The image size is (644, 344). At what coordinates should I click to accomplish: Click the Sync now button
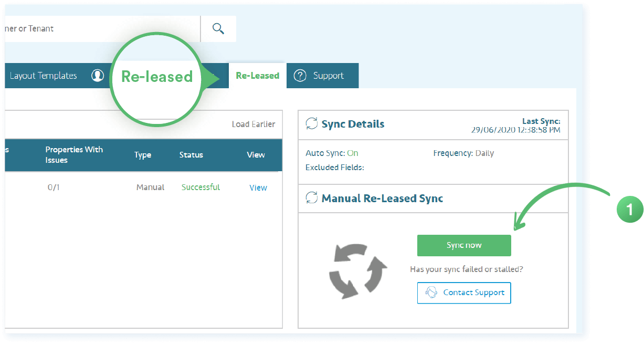[x=464, y=245]
